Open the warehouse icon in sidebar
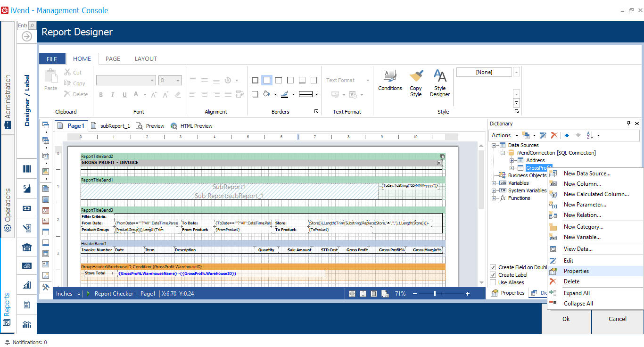Screen dimensions: 644x347 [x=27, y=248]
